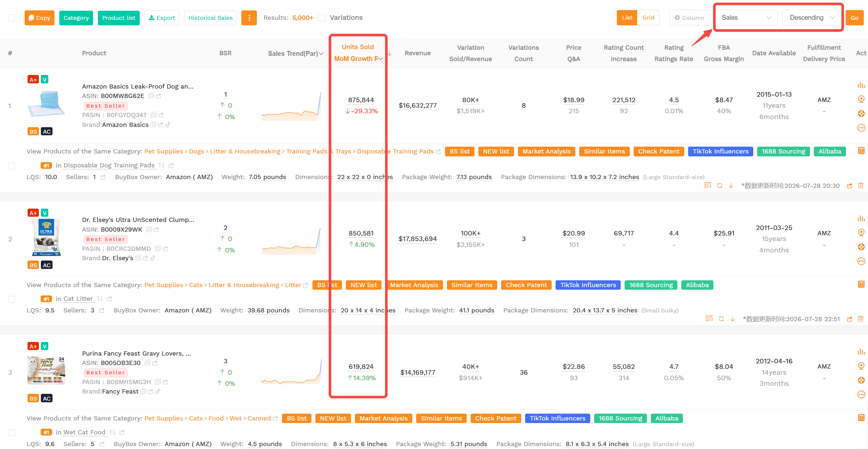Open Historical Sales
Image resolution: width=868 pixels, height=449 pixels.
210,18
